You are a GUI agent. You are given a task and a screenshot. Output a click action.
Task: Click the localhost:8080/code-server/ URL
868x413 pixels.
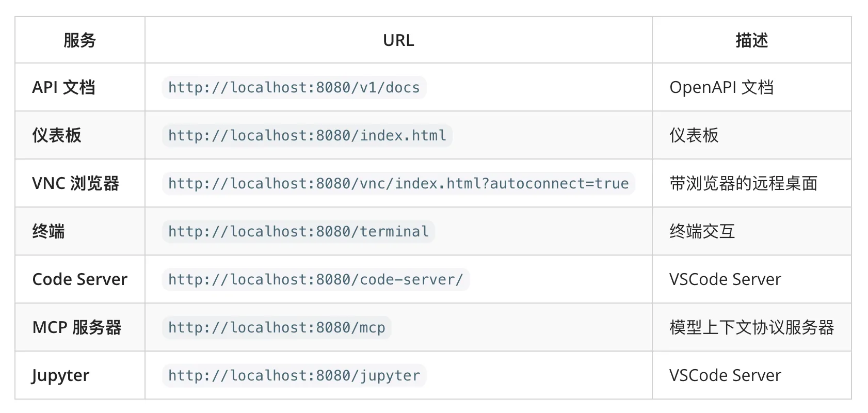coord(315,279)
